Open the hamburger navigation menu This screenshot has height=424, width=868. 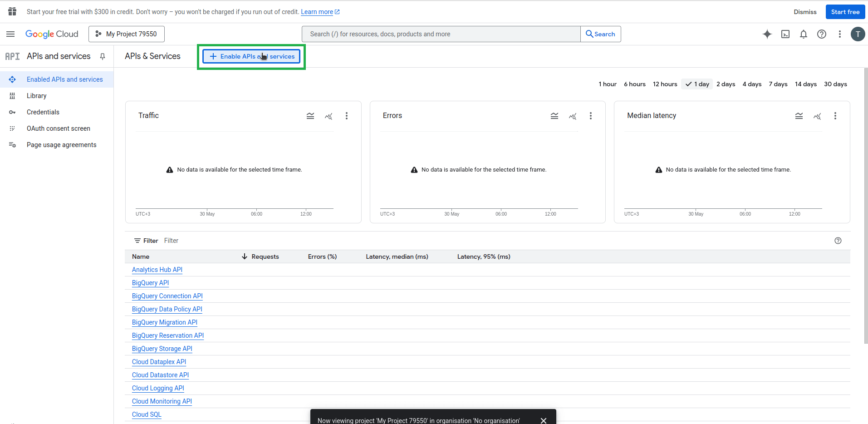tap(10, 34)
